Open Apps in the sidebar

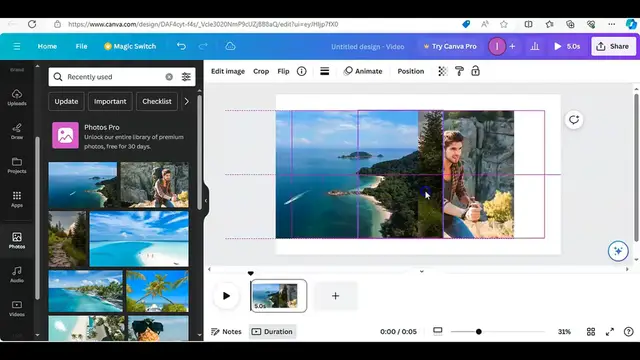(17, 199)
